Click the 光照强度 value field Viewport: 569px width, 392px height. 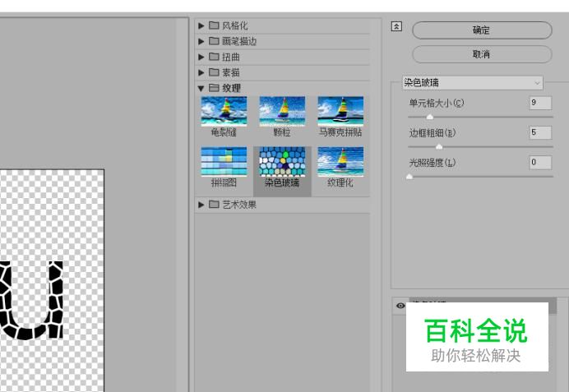click(540, 162)
